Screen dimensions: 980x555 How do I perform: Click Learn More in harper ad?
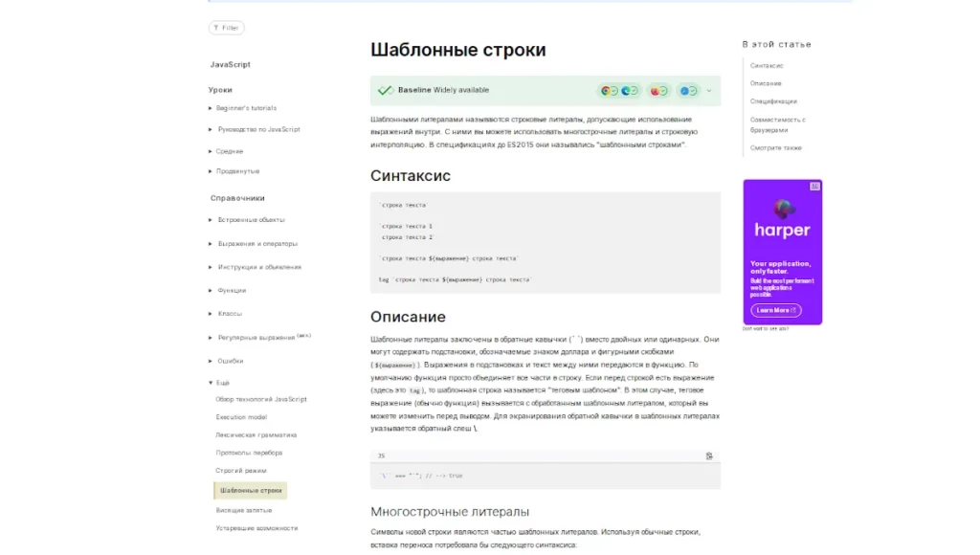[775, 311]
